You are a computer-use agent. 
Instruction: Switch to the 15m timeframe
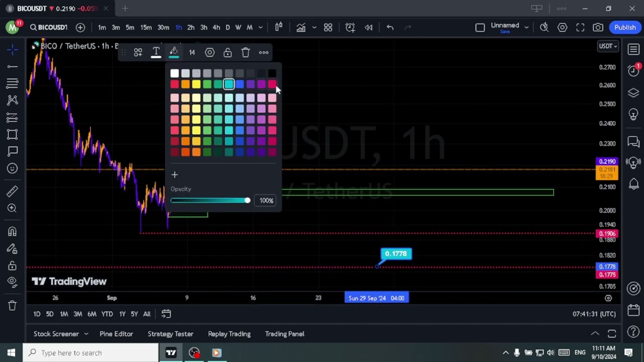point(146,27)
